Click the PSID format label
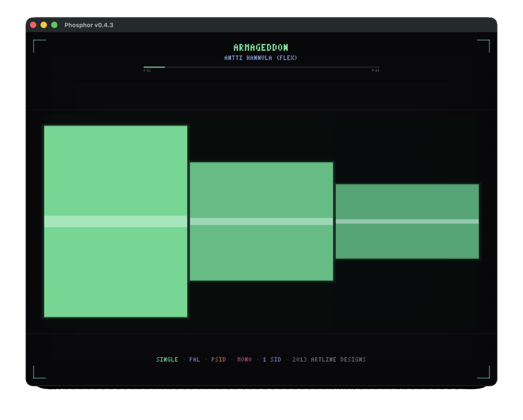The image size is (523, 420). 218,359
